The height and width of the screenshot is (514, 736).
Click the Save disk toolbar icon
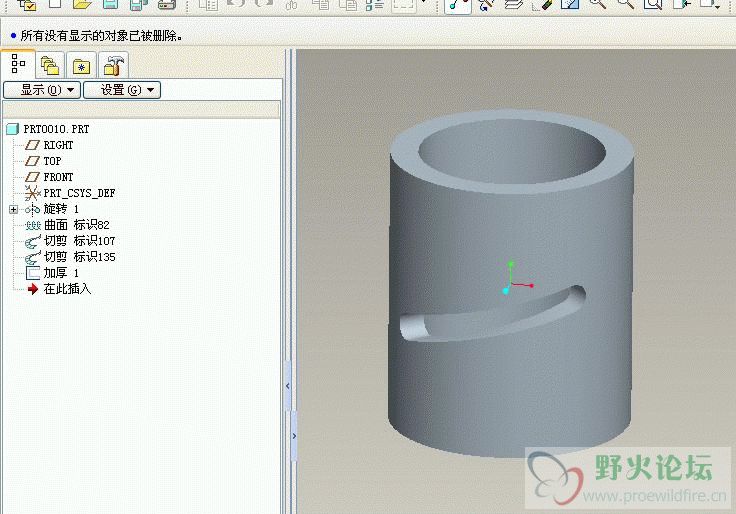click(111, 5)
